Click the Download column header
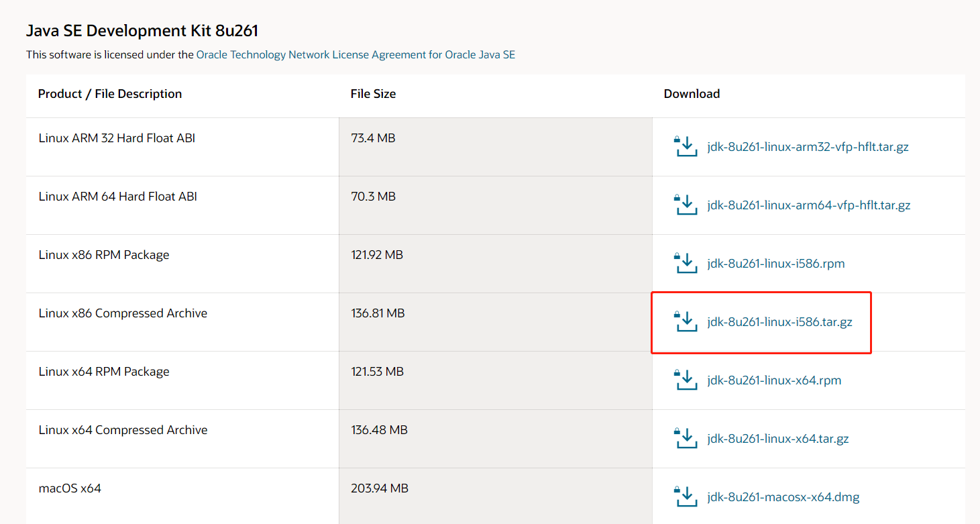Screen dimensions: 980x524 click(692, 93)
